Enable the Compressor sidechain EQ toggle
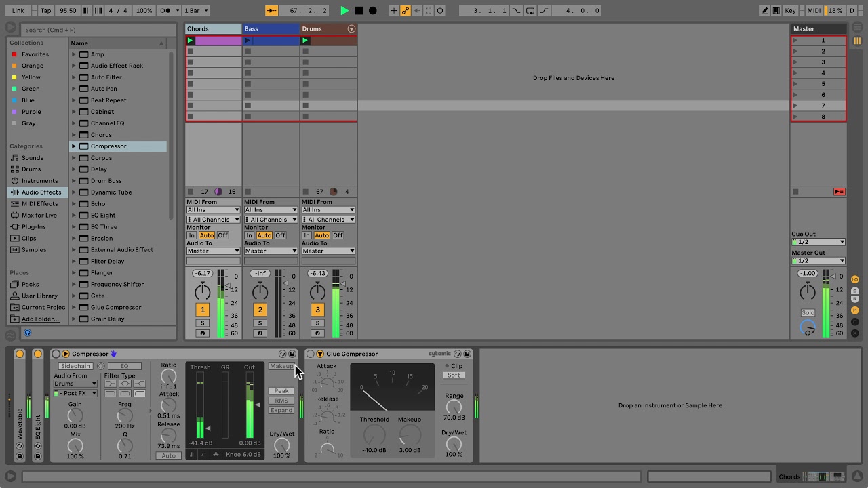Image resolution: width=868 pixels, height=488 pixels. tap(124, 366)
